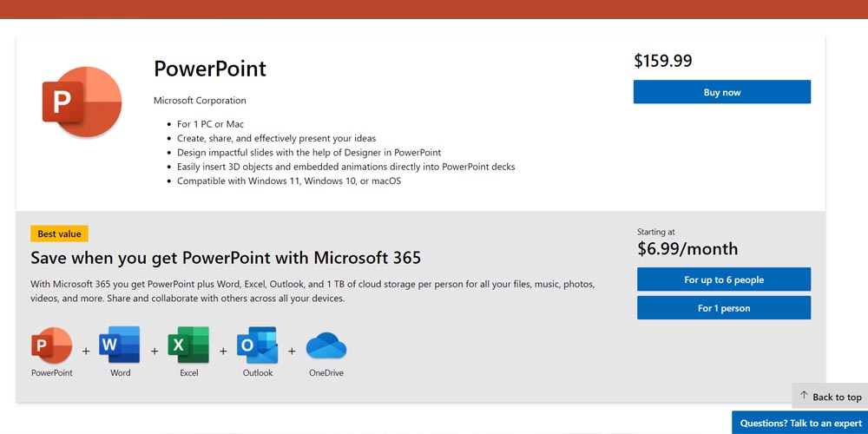868x434 pixels.
Task: Click the yellow Best value badge
Action: coord(59,233)
